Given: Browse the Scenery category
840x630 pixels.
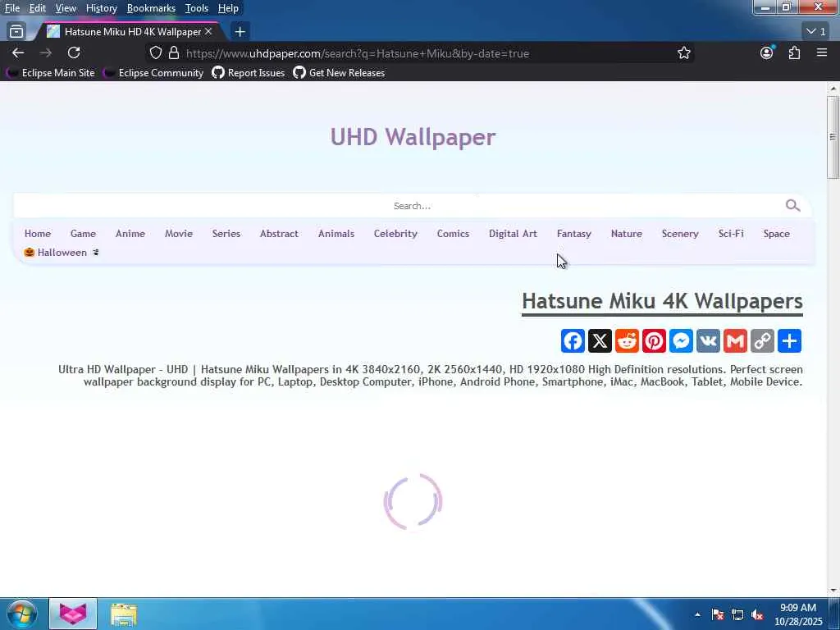Looking at the screenshot, I should point(680,234).
